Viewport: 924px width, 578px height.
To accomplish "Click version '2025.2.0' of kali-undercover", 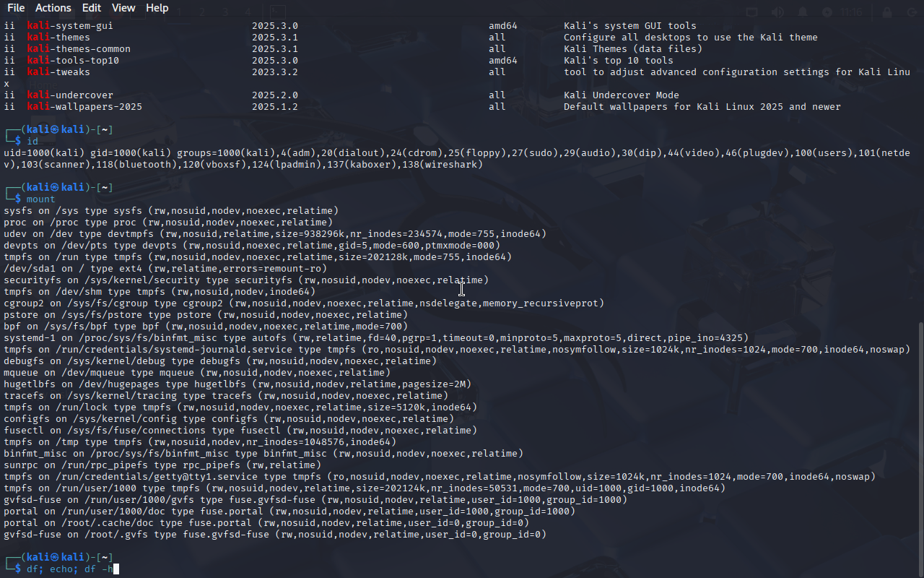I will (x=275, y=95).
